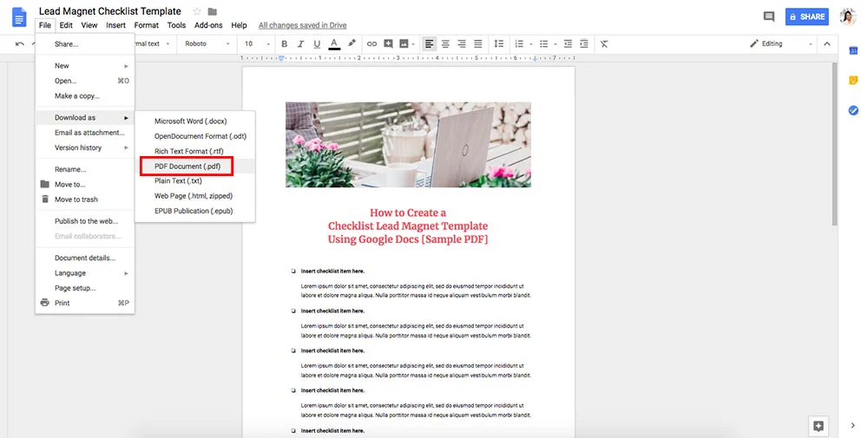This screenshot has height=438, width=868.
Task: Open the comments history icon
Action: click(769, 16)
